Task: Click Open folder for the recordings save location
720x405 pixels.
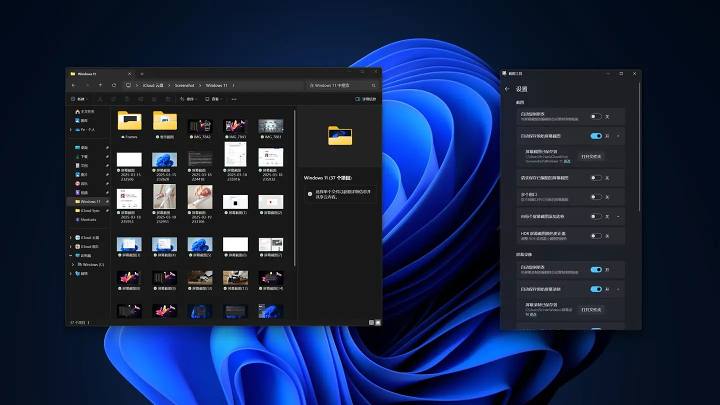Action: pyautogui.click(x=591, y=310)
